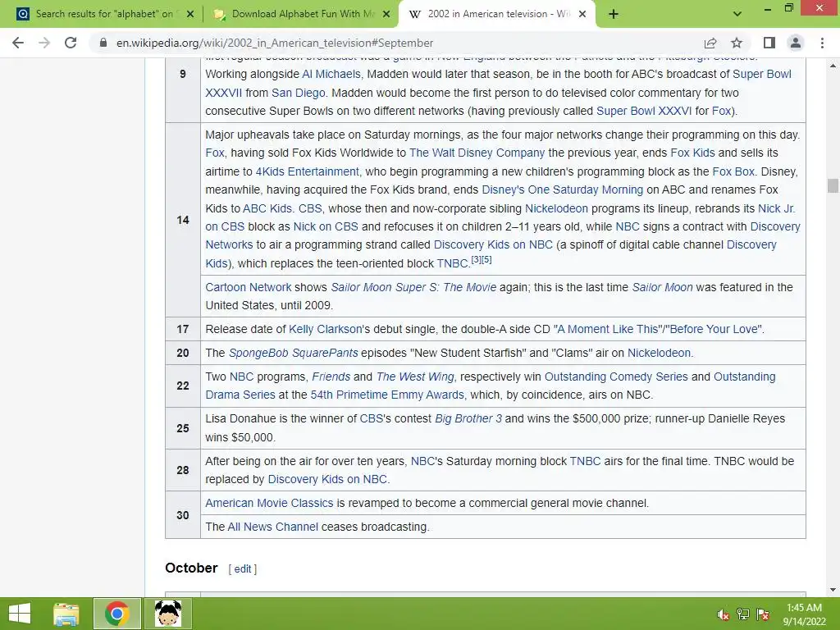Select the '2002 in American television' tab

pos(496,14)
